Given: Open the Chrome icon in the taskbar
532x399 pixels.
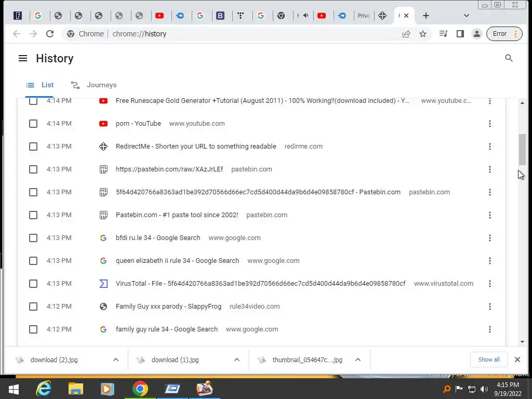Looking at the screenshot, I should (140, 389).
